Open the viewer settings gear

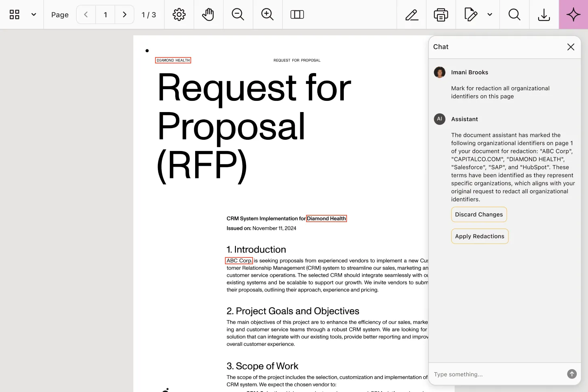click(x=179, y=14)
